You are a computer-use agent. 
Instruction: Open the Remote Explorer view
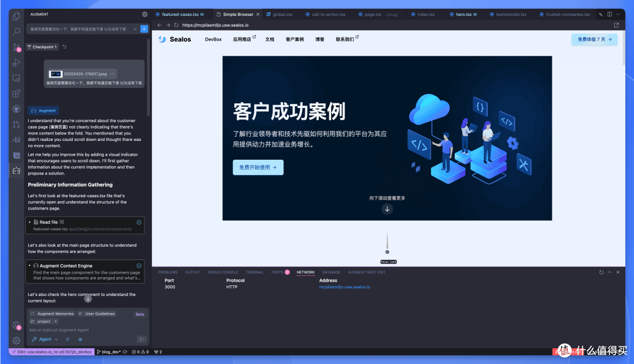[x=16, y=78]
